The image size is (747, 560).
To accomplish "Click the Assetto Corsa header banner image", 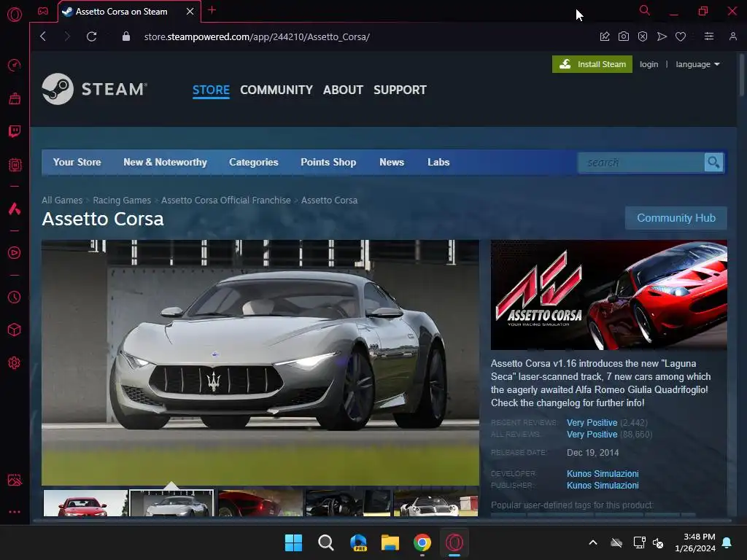I will click(609, 295).
